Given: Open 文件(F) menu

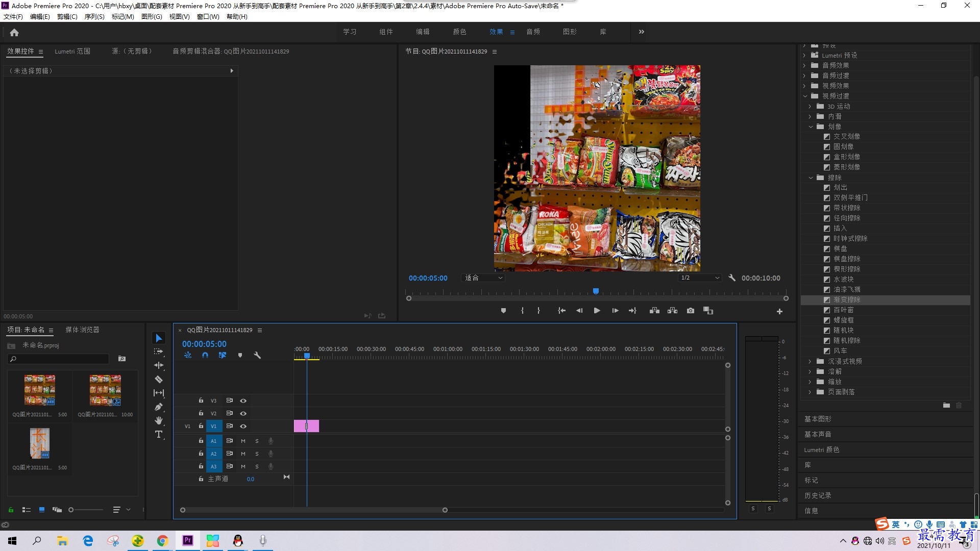Looking at the screenshot, I should tap(13, 16).
